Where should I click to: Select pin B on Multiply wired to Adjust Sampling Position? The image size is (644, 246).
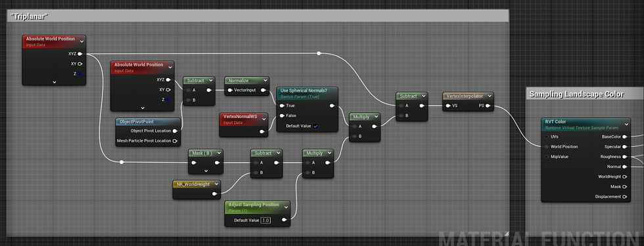point(308,173)
